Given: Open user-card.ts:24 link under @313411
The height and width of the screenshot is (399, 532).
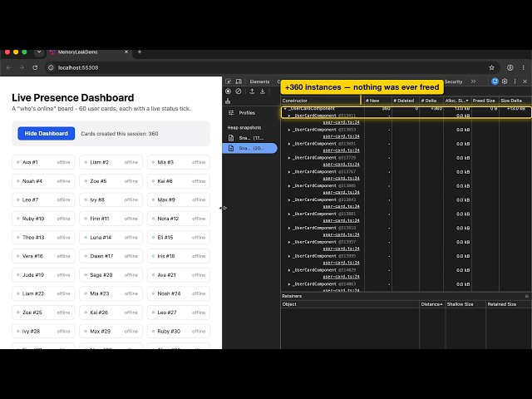Looking at the screenshot, I should [x=341, y=122].
